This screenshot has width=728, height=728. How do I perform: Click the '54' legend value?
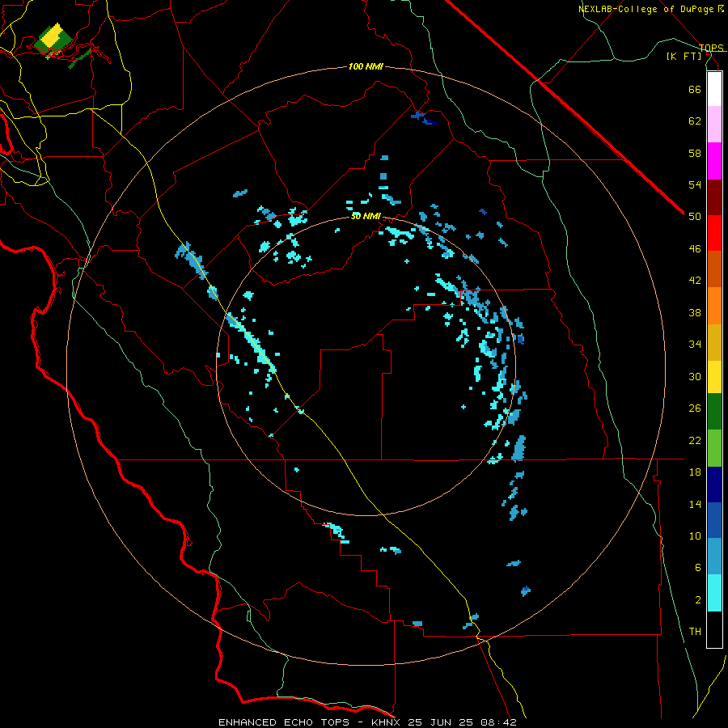(x=695, y=184)
